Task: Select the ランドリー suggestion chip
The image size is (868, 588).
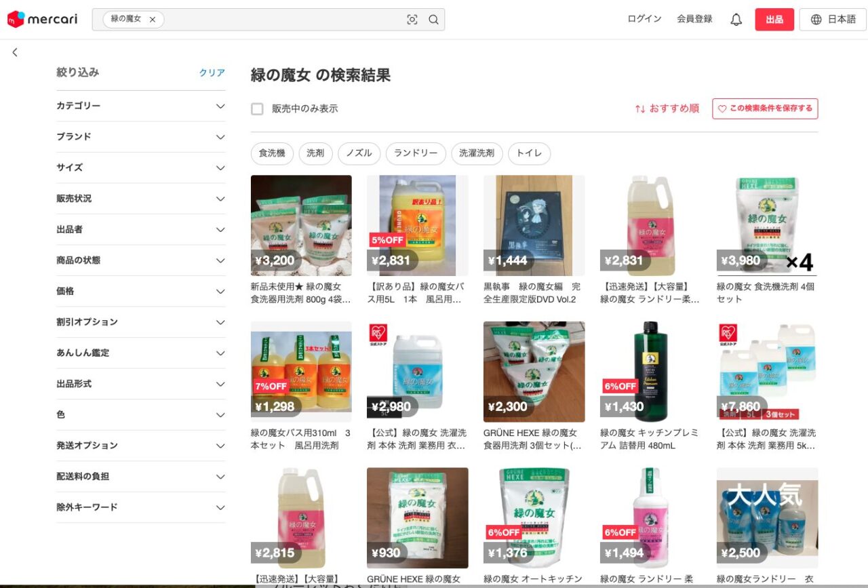Action: coord(416,153)
